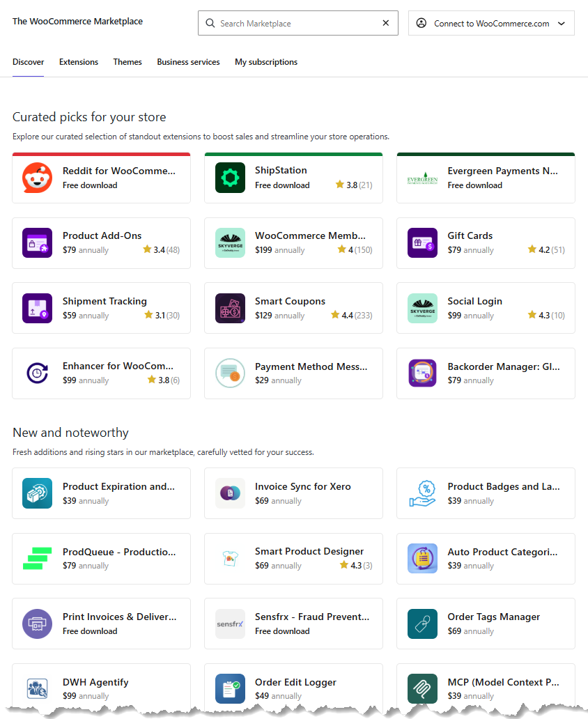Screen dimensions: 588x719
Task: Click the search magnifier icon
Action: click(x=210, y=23)
